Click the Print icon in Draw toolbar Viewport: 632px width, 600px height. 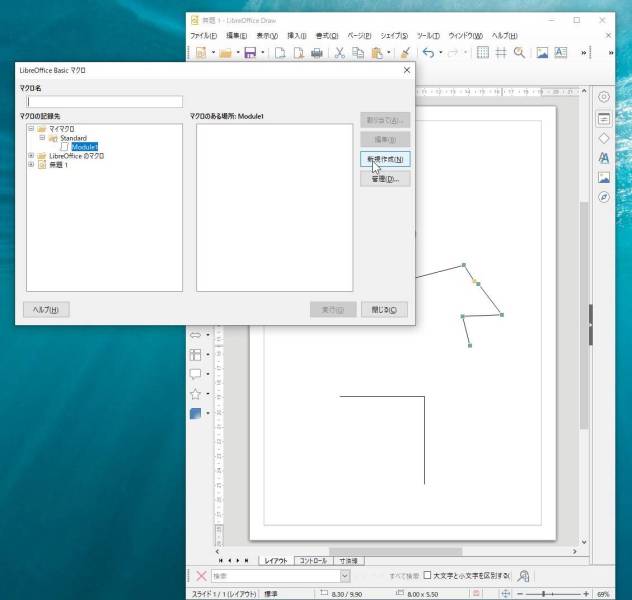[x=317, y=53]
